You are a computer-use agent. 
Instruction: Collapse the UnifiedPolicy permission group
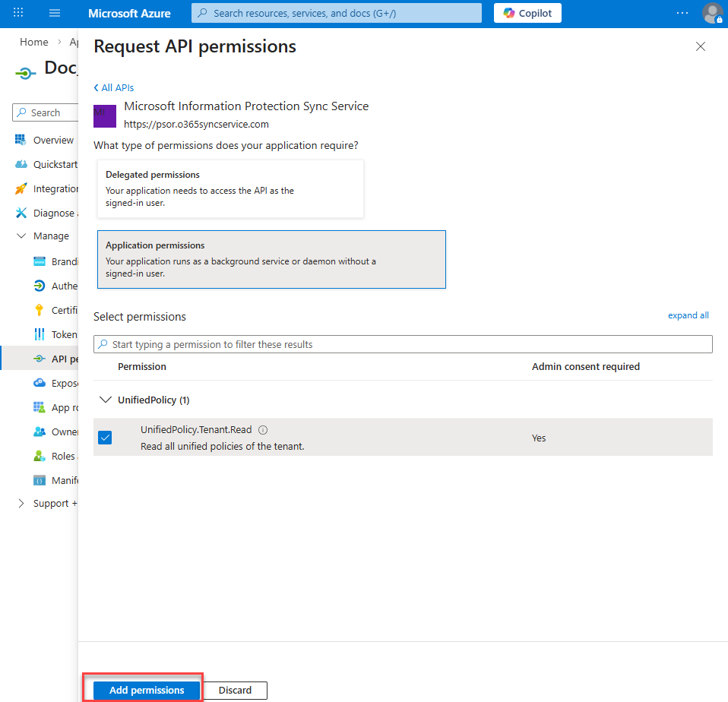pyautogui.click(x=105, y=400)
